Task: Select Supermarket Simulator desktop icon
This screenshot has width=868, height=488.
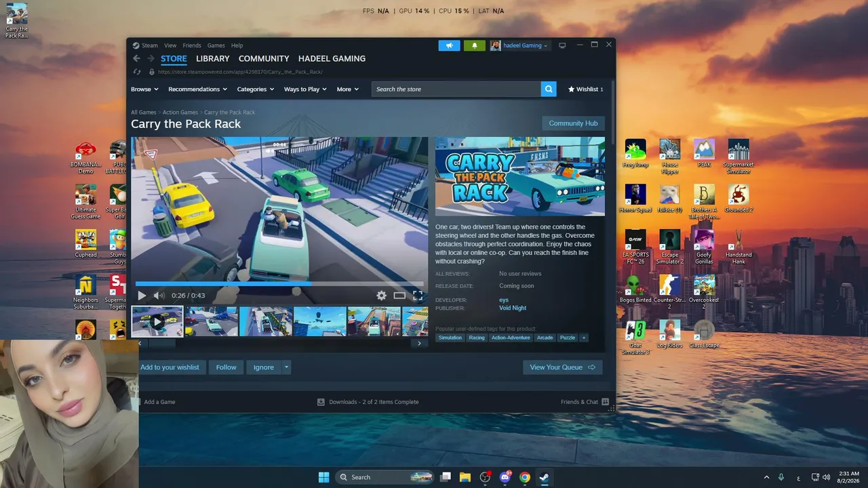Action: coord(738,157)
